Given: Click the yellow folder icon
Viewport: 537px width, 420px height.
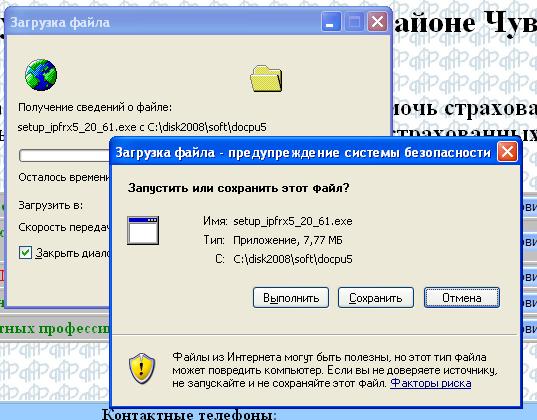Looking at the screenshot, I should pyautogui.click(x=266, y=79).
